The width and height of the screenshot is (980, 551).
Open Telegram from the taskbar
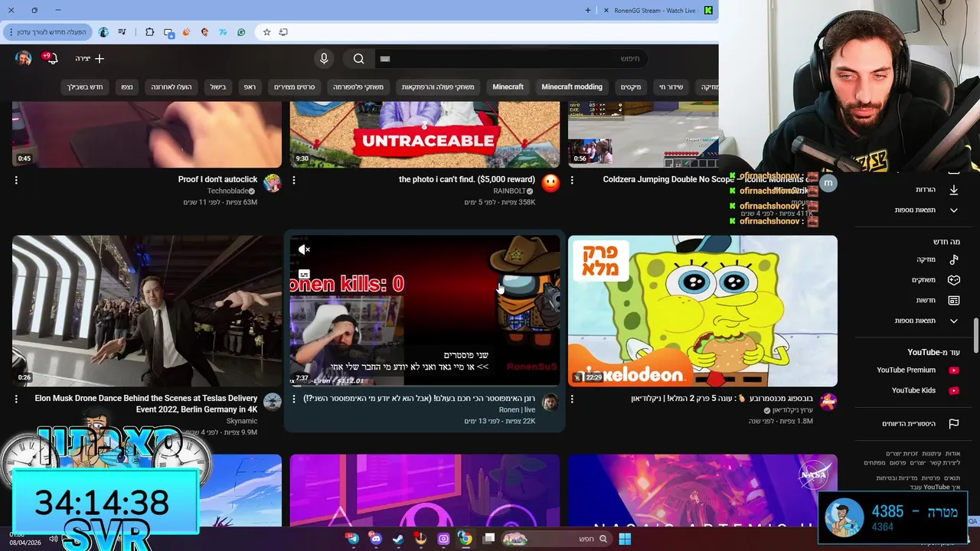(352, 539)
